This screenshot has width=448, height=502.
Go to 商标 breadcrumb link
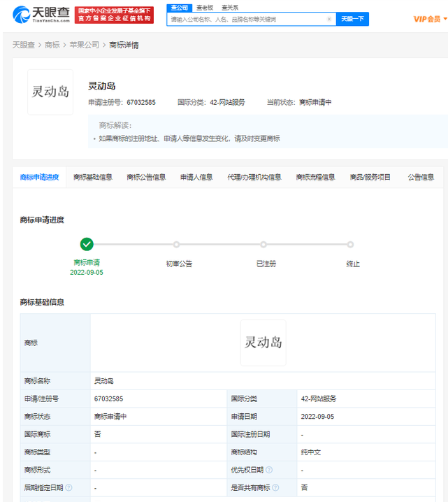tap(52, 45)
